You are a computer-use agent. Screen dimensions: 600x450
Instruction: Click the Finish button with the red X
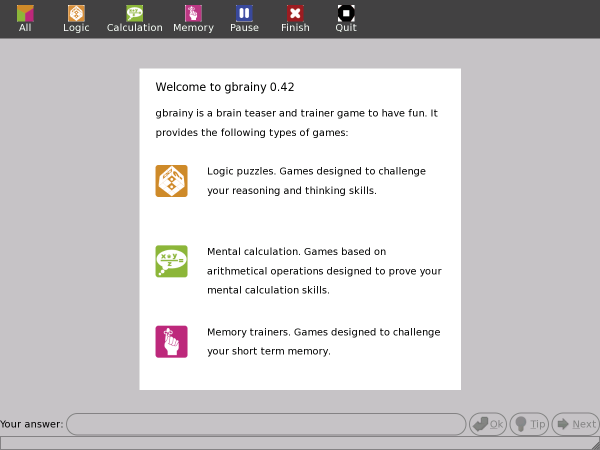click(295, 18)
